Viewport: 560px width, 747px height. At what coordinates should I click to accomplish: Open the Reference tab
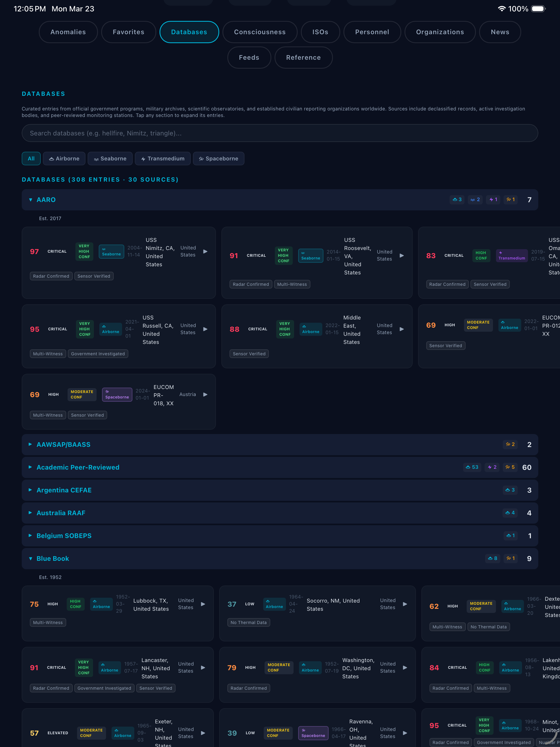303,58
